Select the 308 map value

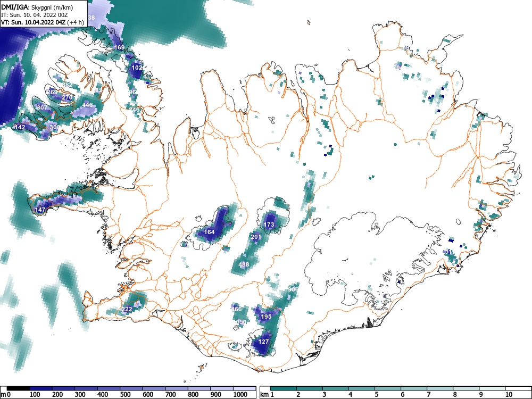pos(55,127)
